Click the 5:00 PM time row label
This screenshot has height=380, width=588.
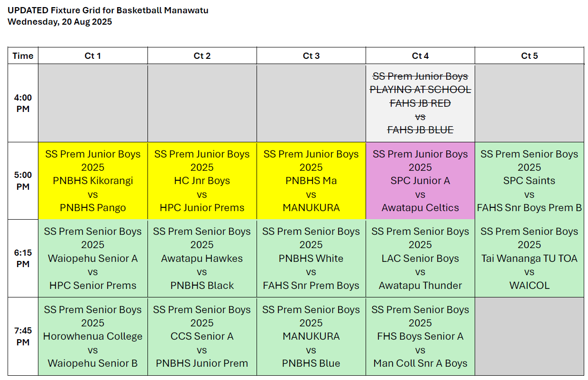23,181
